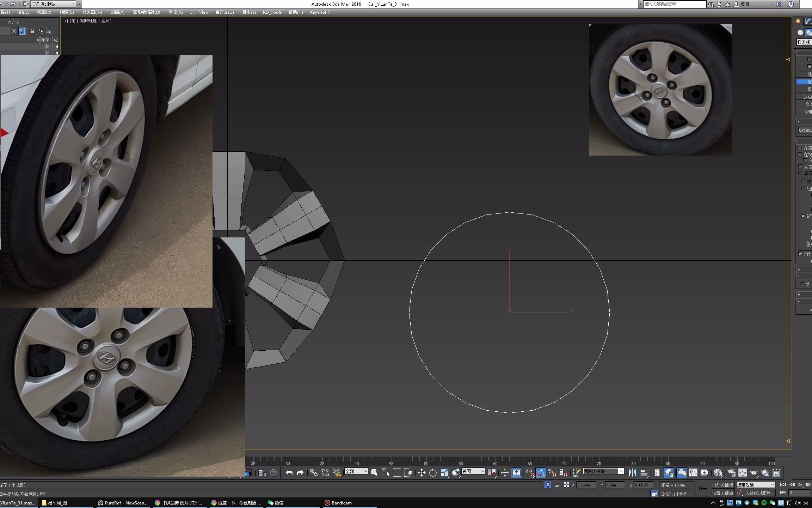812x508 pixels.
Task: Toggle the Angle Snap tool
Action: tap(541, 473)
